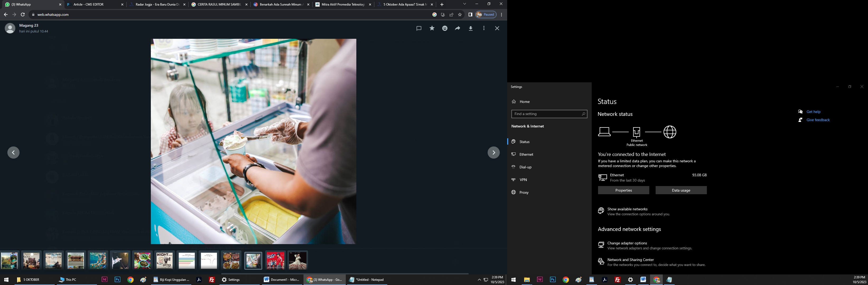Click the Give feedback link

coord(818,120)
